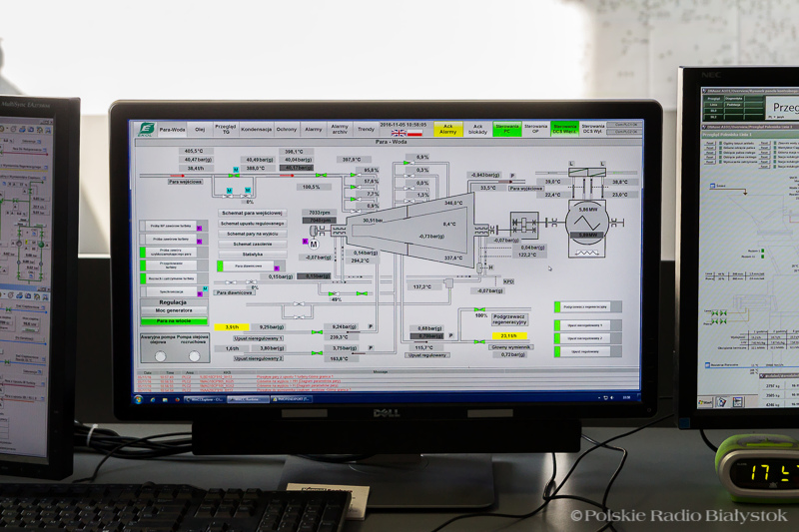Select the Polish flag language icon
Screen dimensions: 799x532
[x=414, y=133]
